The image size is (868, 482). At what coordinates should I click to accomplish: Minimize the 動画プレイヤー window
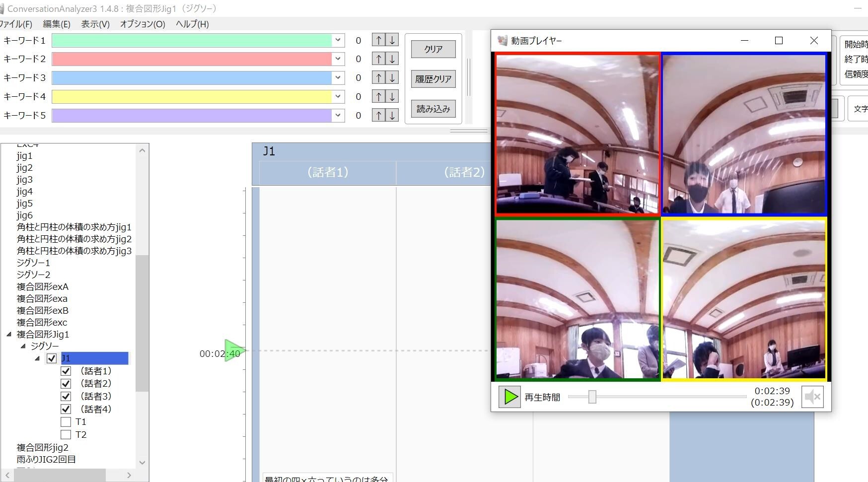click(x=744, y=41)
